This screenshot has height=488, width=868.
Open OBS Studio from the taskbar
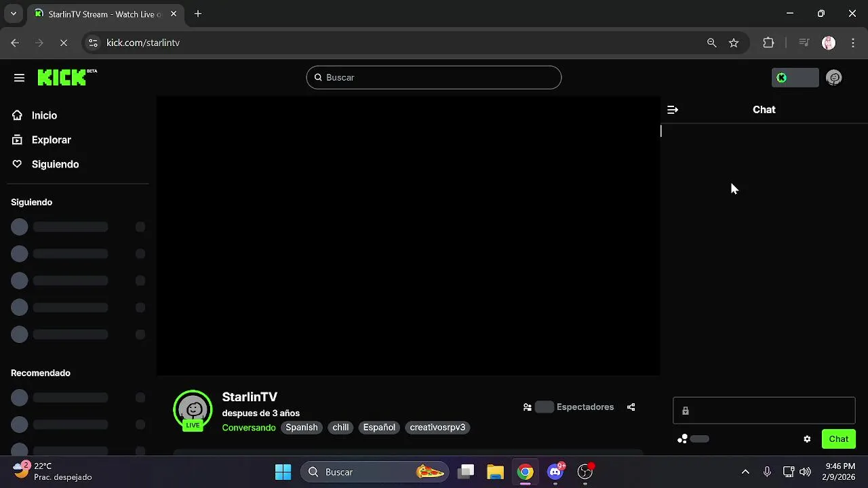(x=585, y=472)
